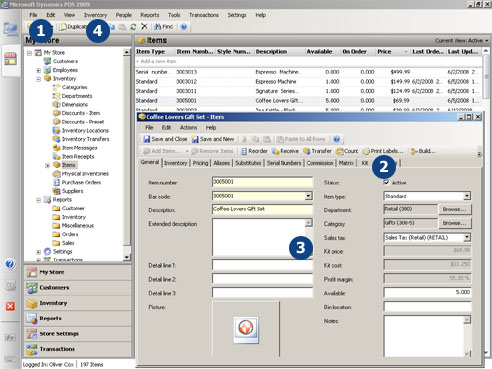Click the computer icon at top of sidebar
Screen dimensions: 492x369
click(10, 29)
